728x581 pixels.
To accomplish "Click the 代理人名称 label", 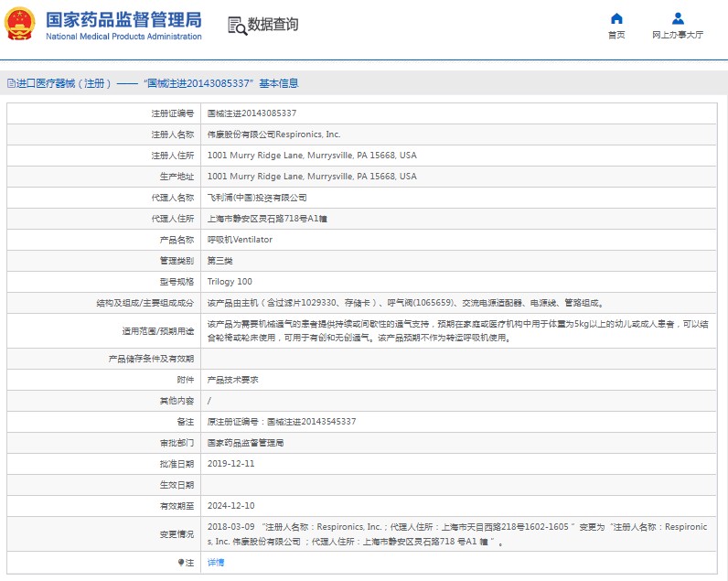I will [172, 198].
